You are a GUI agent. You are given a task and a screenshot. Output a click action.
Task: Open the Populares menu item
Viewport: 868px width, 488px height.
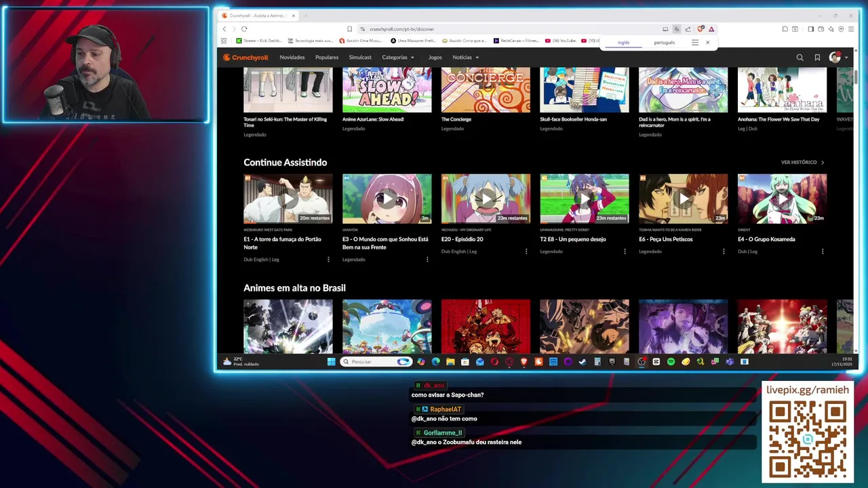327,58
